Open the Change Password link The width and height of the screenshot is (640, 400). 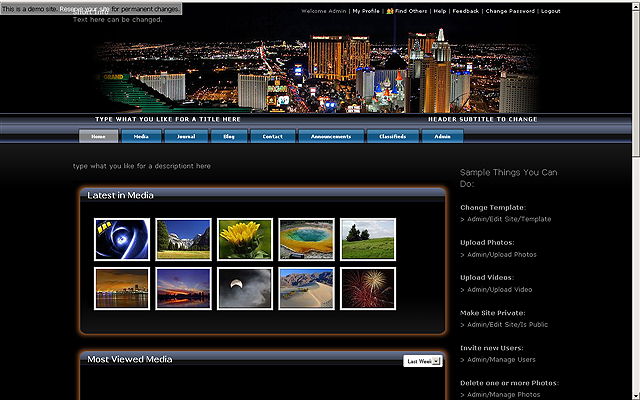[510, 11]
